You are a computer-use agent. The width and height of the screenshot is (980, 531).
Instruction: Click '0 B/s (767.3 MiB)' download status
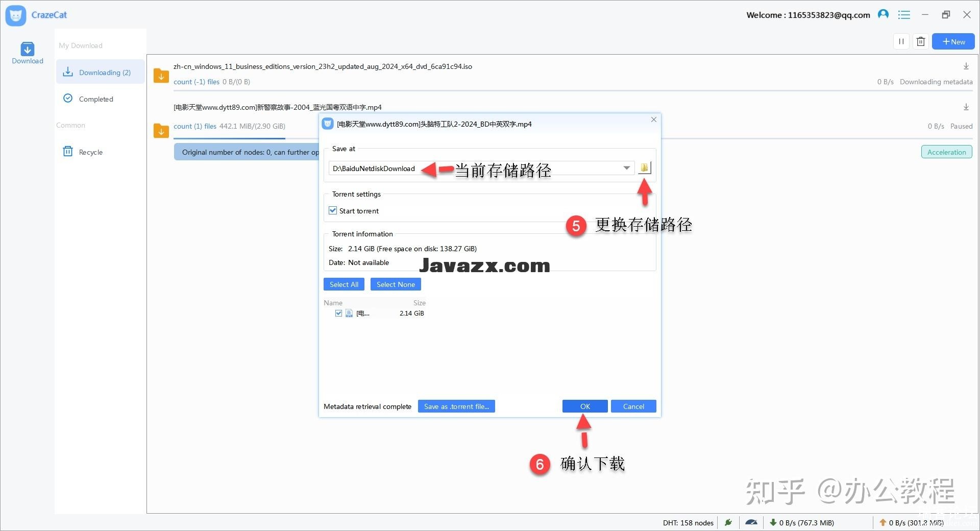[x=806, y=522]
